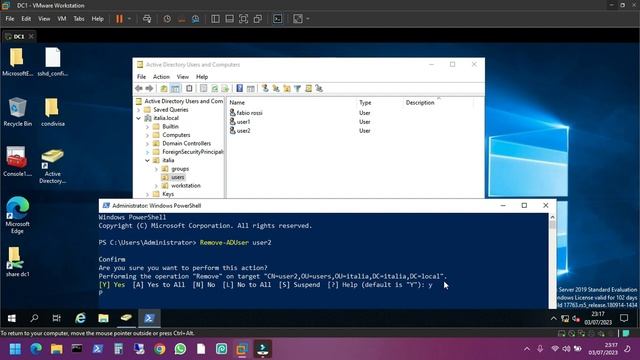The image size is (640, 360).
Task: Click Create new organizational unit icon in AD toolbar
Action: click(x=287, y=88)
